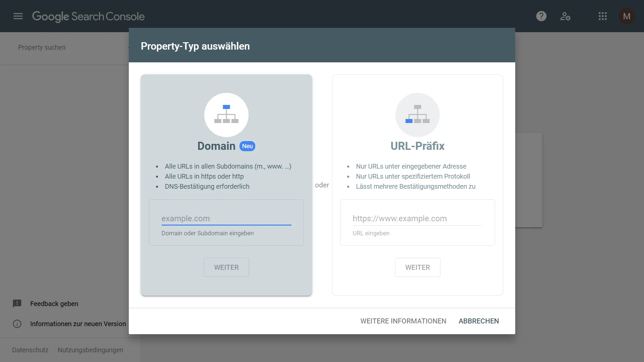The image size is (644, 362).
Task: Select the URL-Präfix heading
Action: [418, 146]
